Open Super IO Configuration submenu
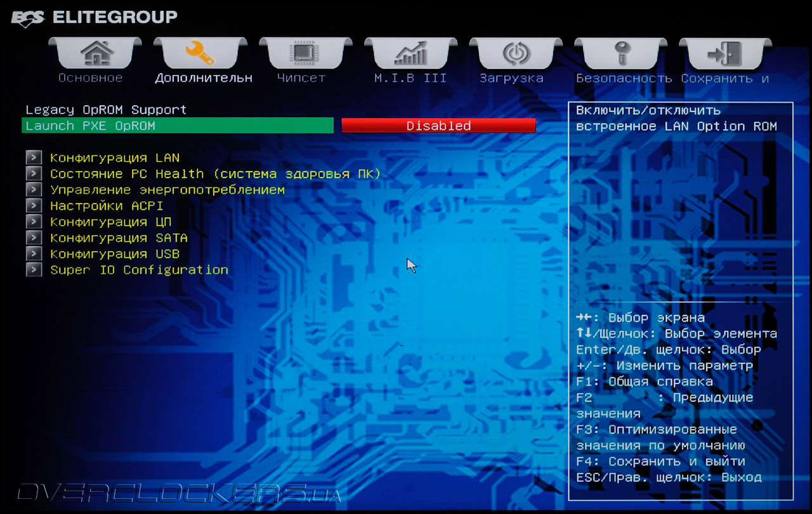Screen dimensions: 812x514 [139, 269]
